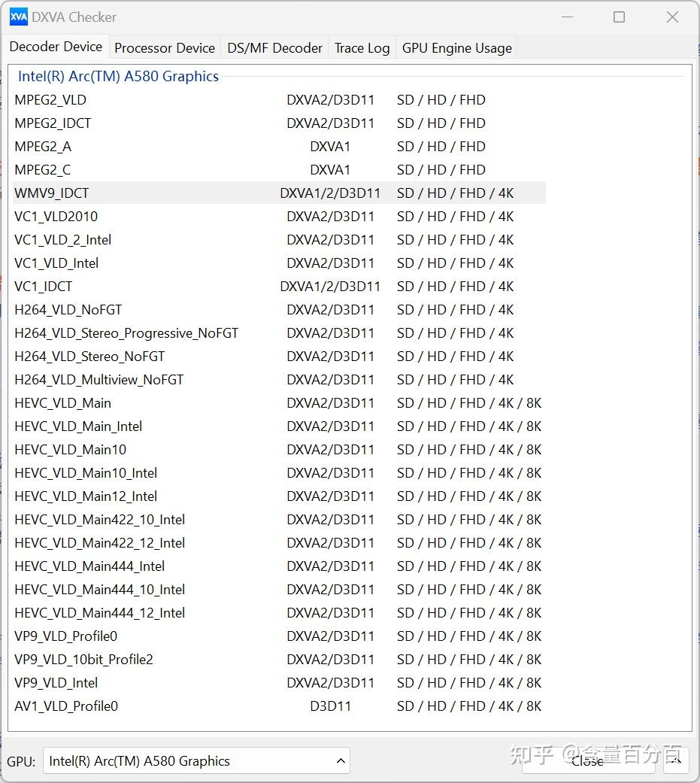Open the GPU selection dropdown
The width and height of the screenshot is (700, 783).
click(196, 761)
